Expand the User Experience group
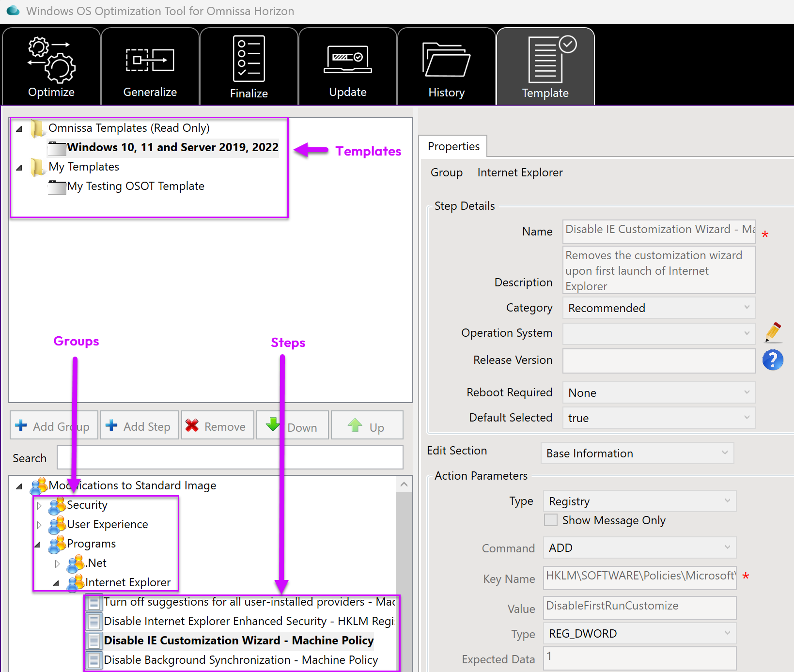794x672 pixels. (39, 525)
